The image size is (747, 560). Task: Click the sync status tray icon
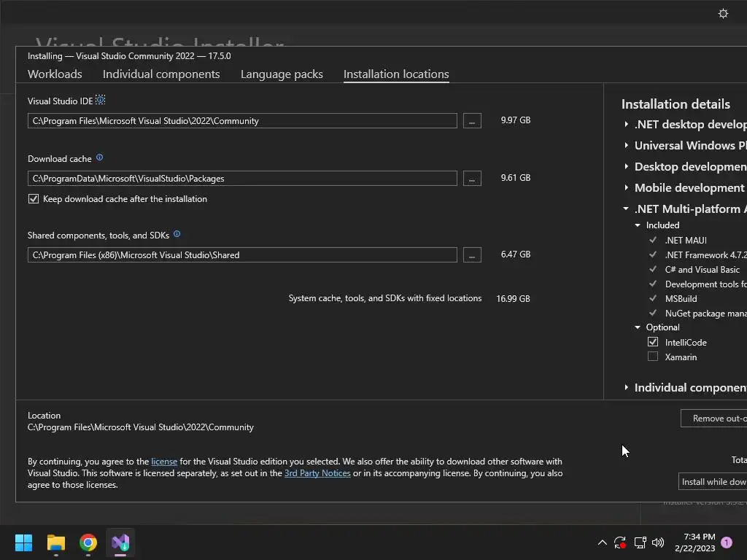click(x=620, y=542)
